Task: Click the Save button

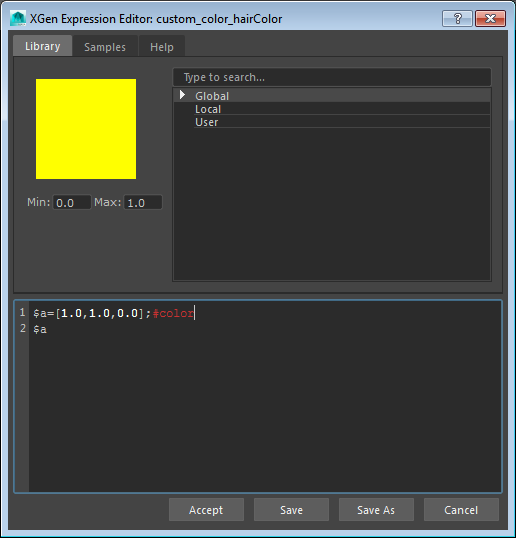Action: [291, 510]
